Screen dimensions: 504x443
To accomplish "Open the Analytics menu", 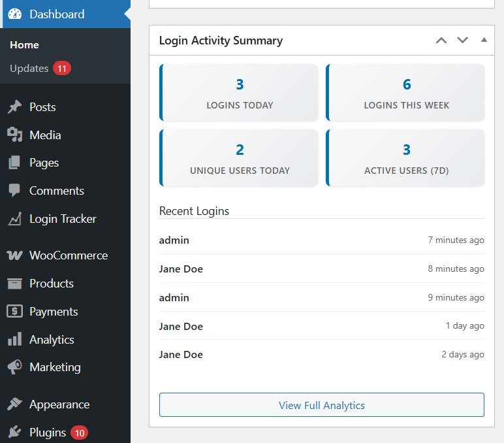I will [x=52, y=340].
